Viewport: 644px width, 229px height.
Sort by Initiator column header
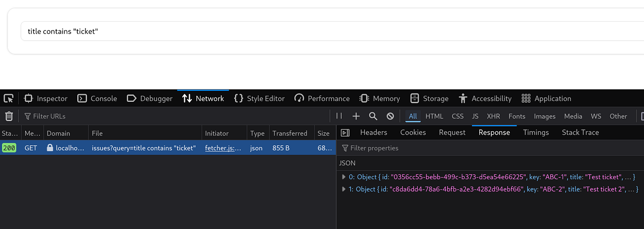(x=224, y=133)
